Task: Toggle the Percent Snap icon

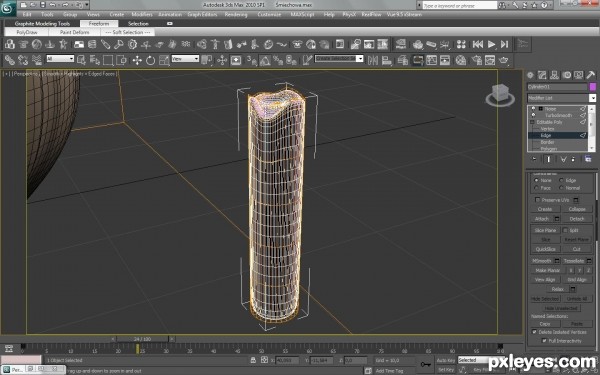Action: (x=278, y=60)
